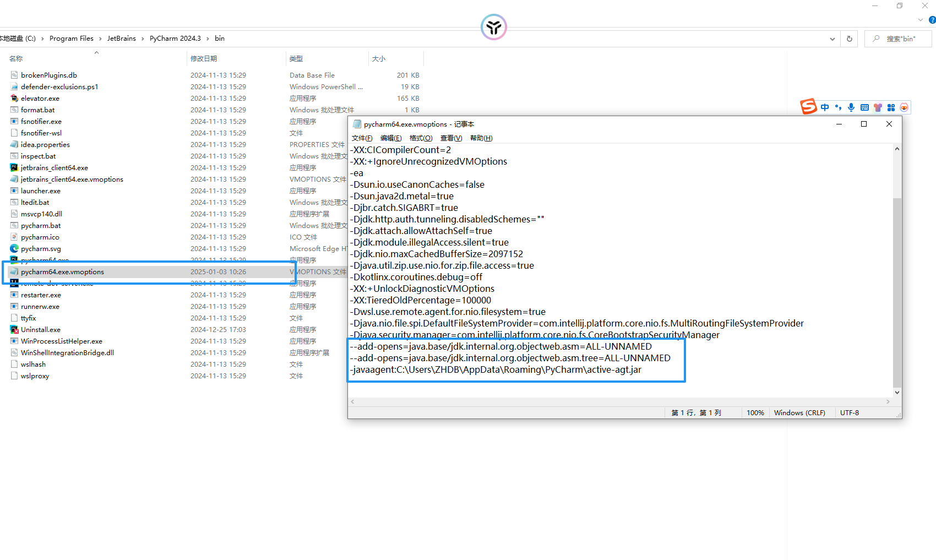Go to PyCharm 2024.3 in address bar
936x560 pixels.
click(175, 39)
